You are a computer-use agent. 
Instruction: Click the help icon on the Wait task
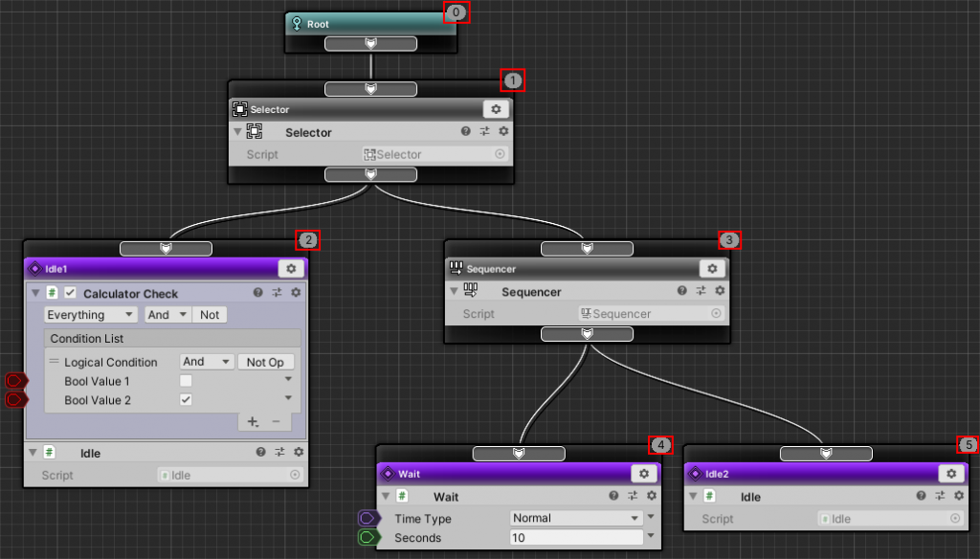pyautogui.click(x=612, y=496)
